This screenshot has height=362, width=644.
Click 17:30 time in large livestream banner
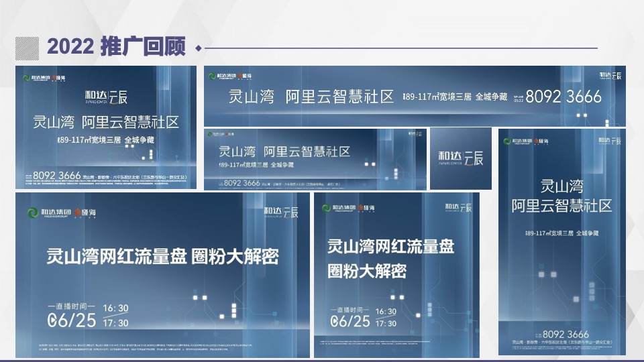(x=115, y=323)
